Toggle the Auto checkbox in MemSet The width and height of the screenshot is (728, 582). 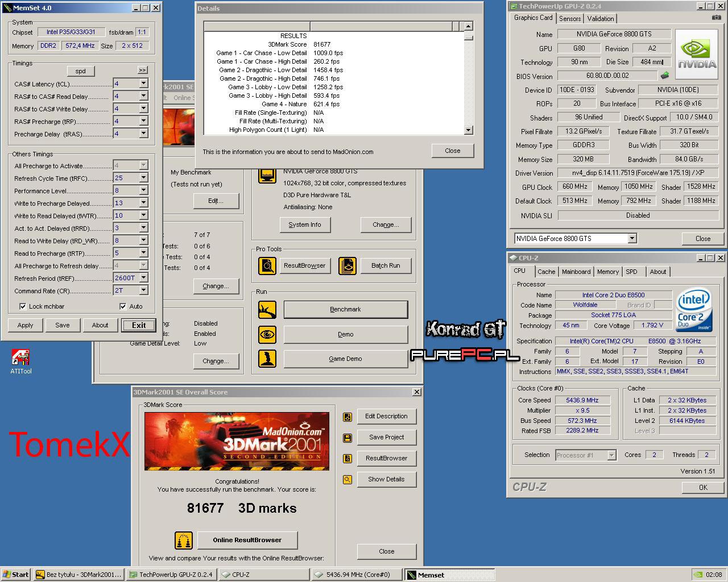pyautogui.click(x=123, y=306)
